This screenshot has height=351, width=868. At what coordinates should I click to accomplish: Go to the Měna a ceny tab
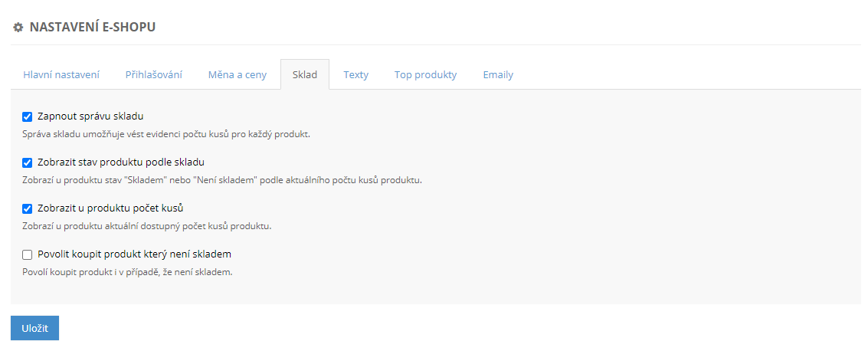[x=237, y=75]
